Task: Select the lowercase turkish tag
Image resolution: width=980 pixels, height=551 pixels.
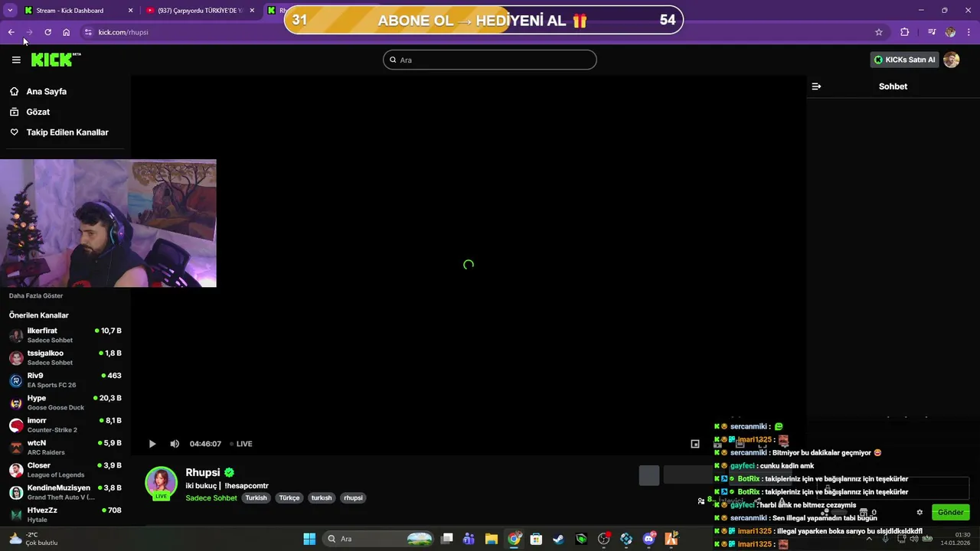Action: point(322,498)
